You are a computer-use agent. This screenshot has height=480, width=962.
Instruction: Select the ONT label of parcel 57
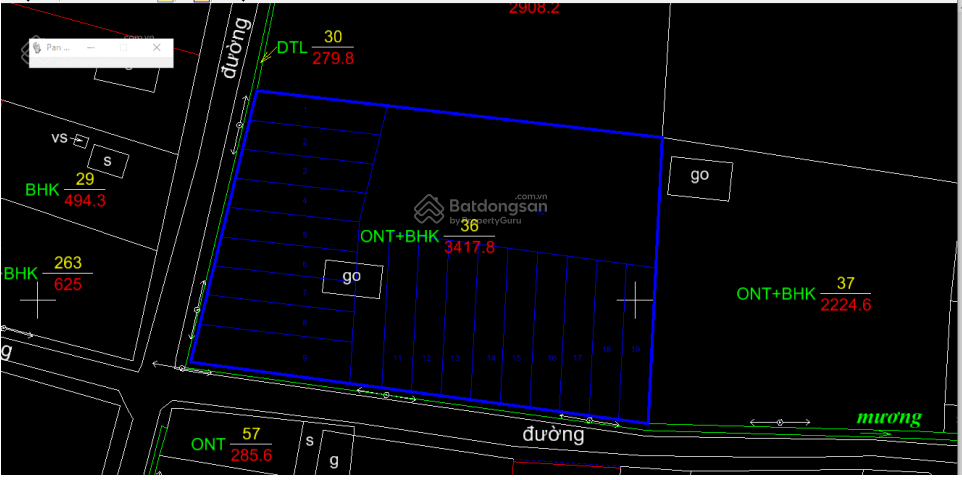click(208, 444)
